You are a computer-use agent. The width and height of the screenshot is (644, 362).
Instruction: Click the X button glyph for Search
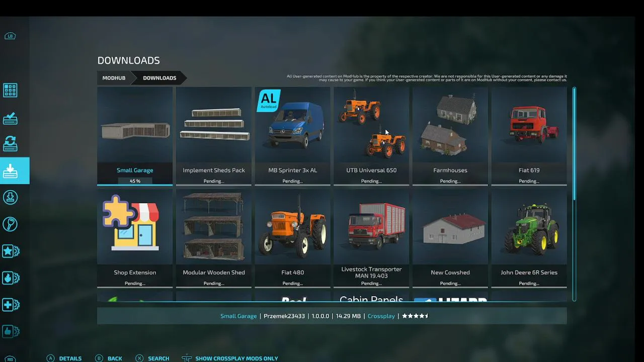click(x=139, y=358)
